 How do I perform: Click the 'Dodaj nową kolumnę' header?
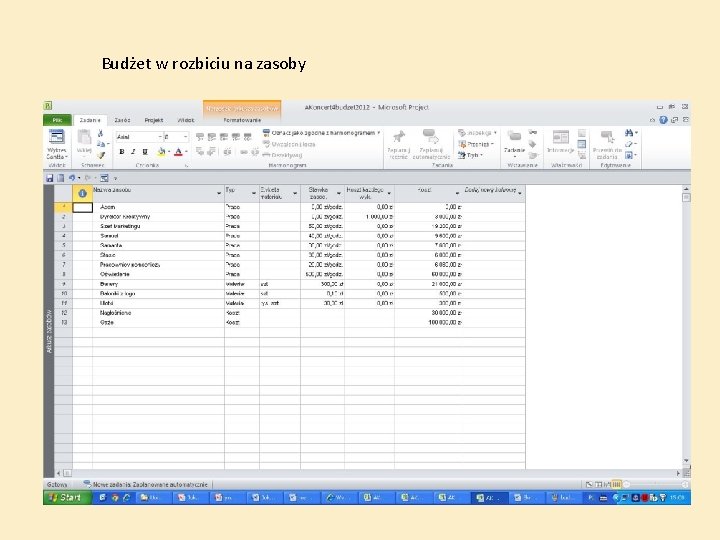(493, 193)
